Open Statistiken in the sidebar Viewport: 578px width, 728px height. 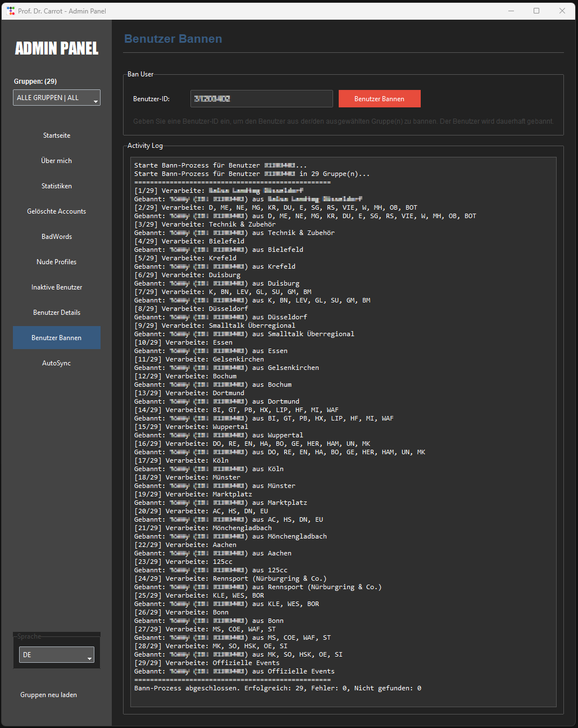(57, 186)
